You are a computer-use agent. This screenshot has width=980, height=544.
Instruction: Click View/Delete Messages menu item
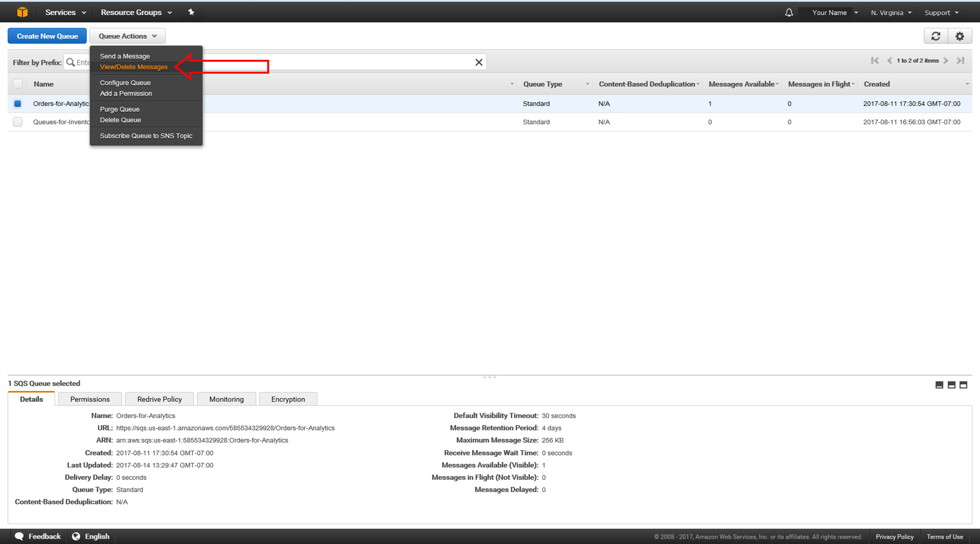pyautogui.click(x=134, y=66)
